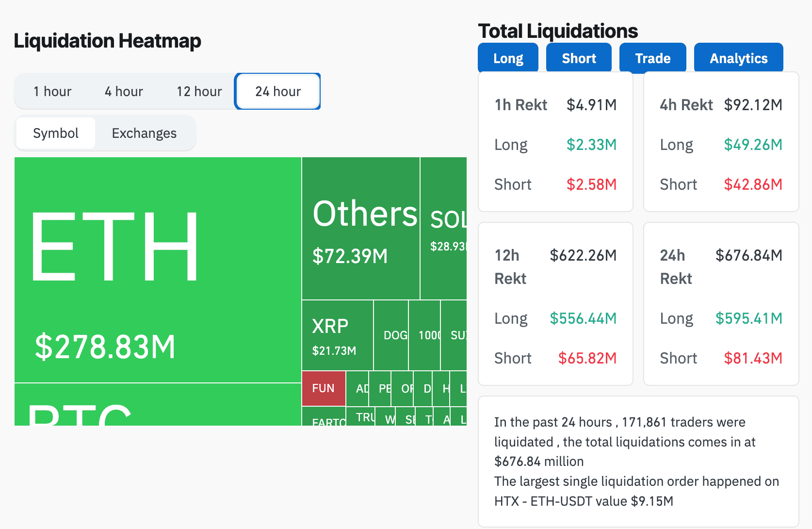Click the 12h Rekt stats card
Image resolution: width=812 pixels, height=529 pixels.
coord(555,304)
